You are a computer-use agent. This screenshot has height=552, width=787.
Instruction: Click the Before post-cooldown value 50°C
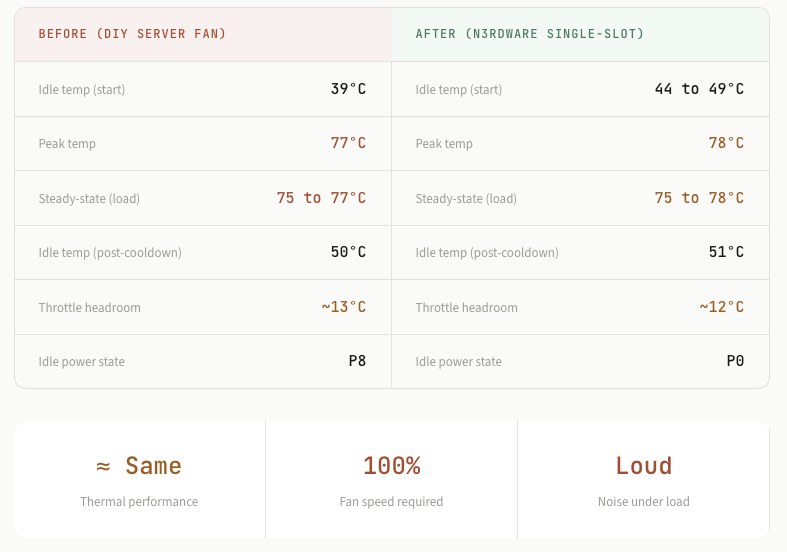coord(348,252)
